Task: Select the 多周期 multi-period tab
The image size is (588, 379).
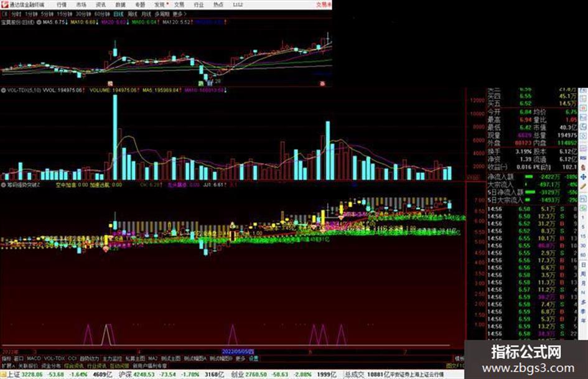Action: point(162,14)
